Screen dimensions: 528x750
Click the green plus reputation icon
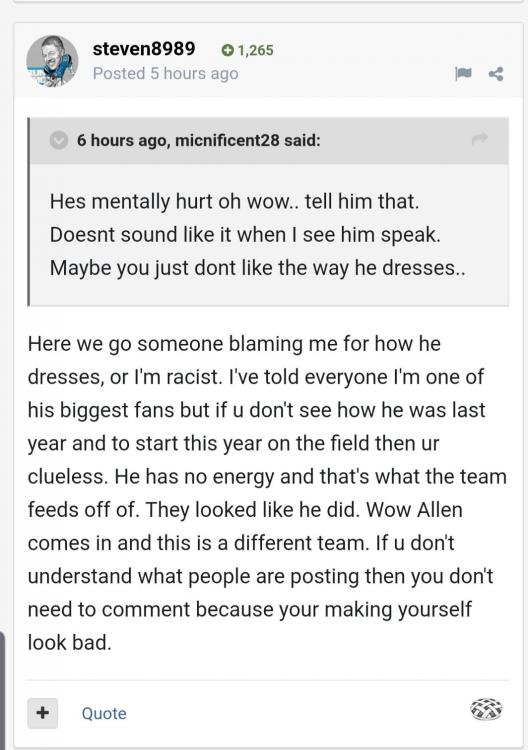click(x=228, y=50)
